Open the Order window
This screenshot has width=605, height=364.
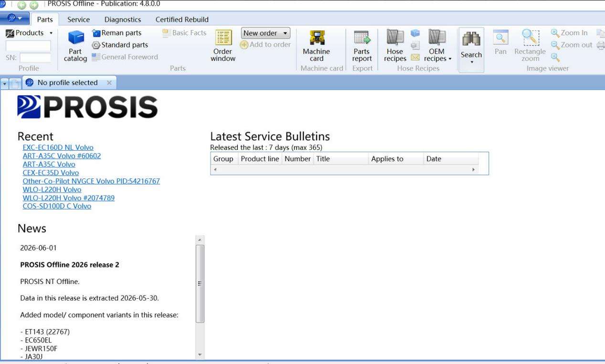[x=223, y=46]
